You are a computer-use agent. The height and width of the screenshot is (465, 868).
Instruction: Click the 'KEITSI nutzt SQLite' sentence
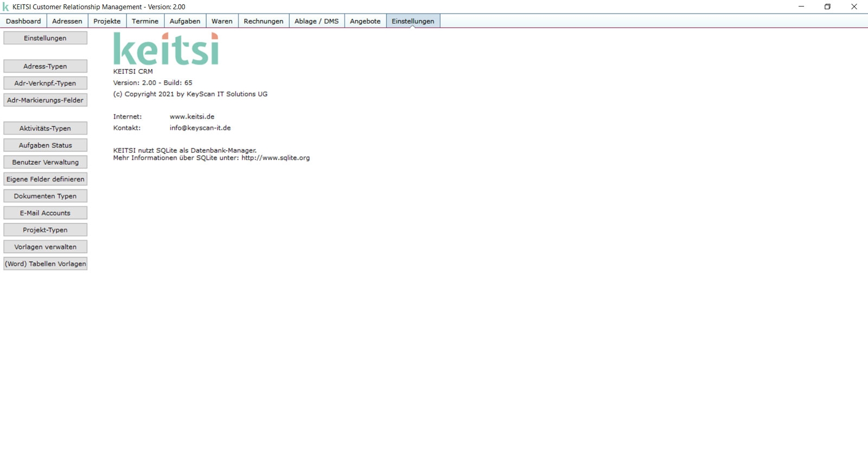click(x=185, y=150)
